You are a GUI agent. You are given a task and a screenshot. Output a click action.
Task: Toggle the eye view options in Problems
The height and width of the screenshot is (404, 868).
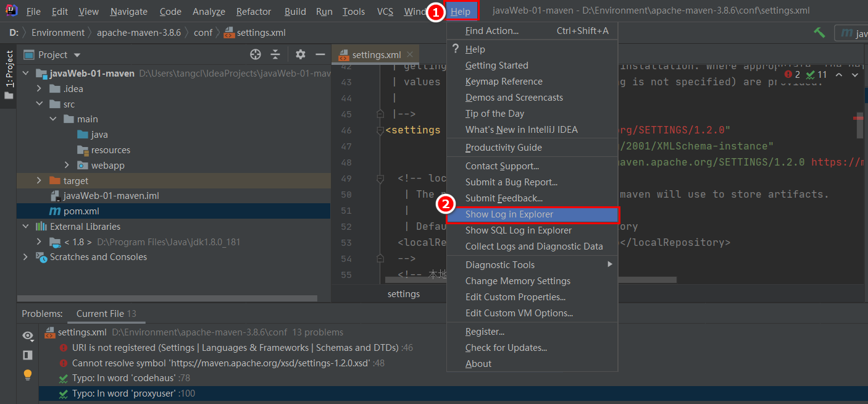28,335
